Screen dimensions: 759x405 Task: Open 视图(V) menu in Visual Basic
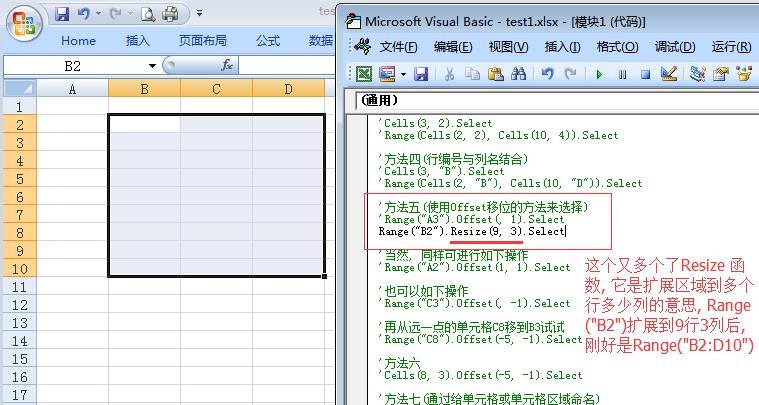click(x=508, y=47)
